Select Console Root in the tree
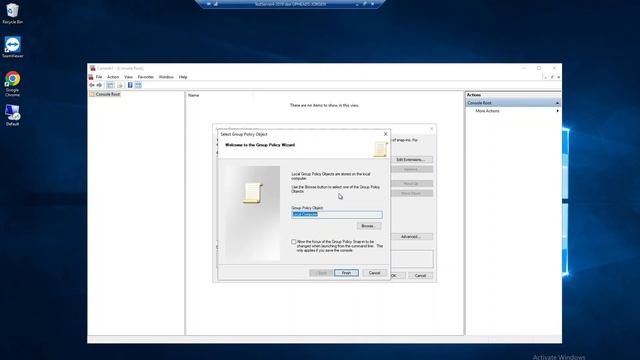 click(108, 94)
